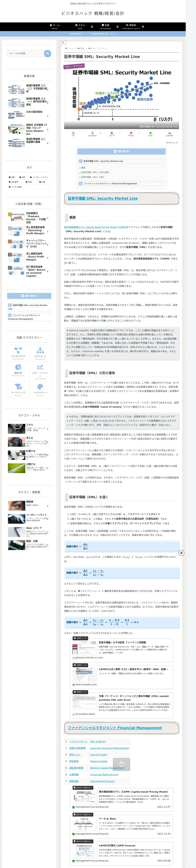Expand the 情報源 menu dropdown arrow

point(143,27)
